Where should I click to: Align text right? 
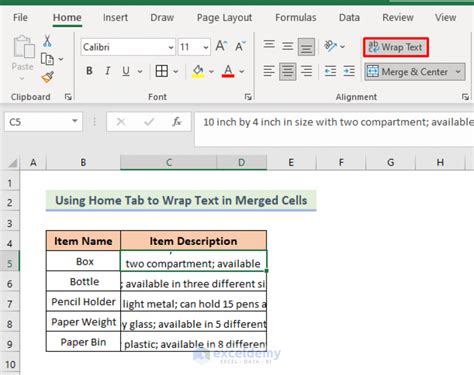tap(306, 71)
